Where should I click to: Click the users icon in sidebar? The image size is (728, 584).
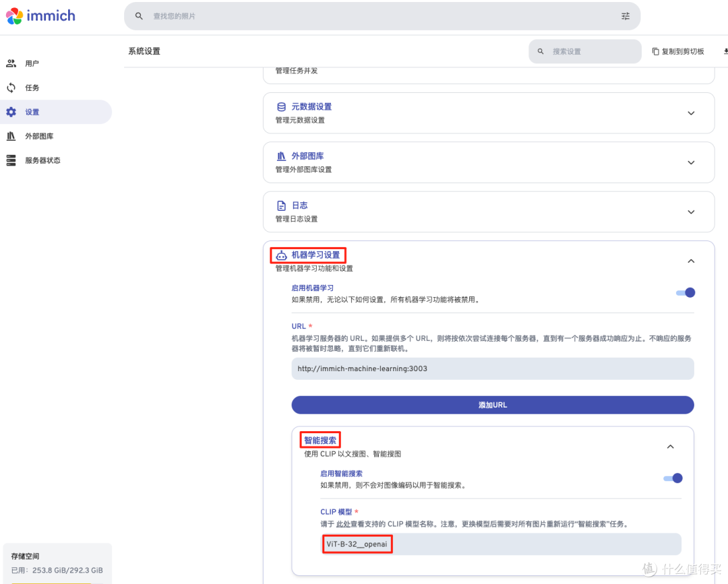[11, 63]
